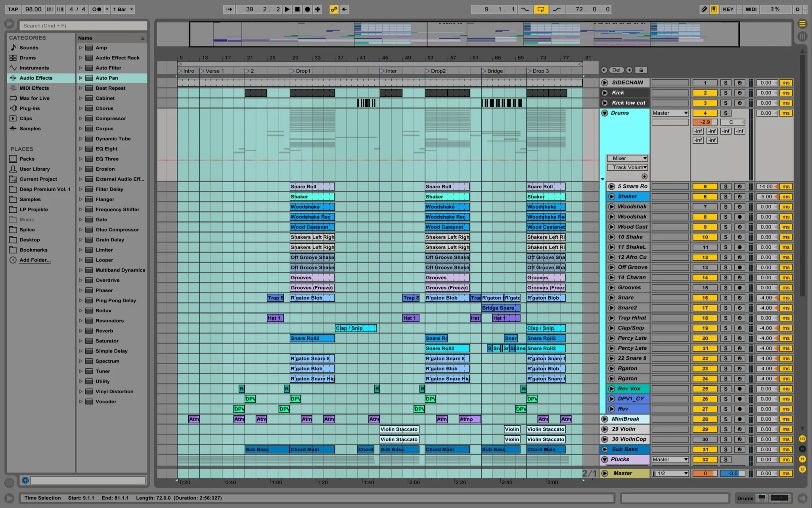Toggle Track Delay D section icon
Viewport: 812px width, 508px height.
point(802,469)
